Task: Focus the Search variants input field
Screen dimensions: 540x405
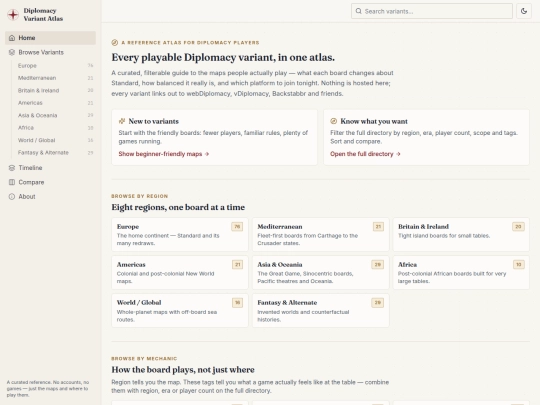Action: pos(432,11)
